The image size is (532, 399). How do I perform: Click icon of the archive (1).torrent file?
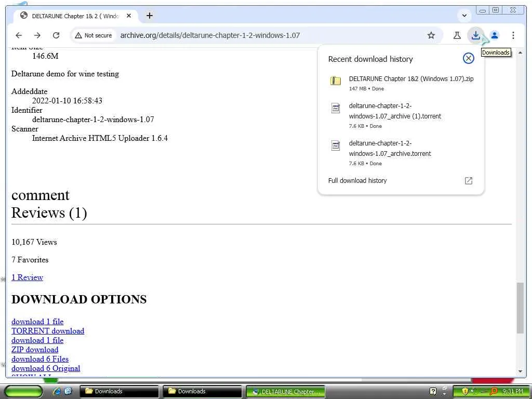pyautogui.click(x=335, y=108)
